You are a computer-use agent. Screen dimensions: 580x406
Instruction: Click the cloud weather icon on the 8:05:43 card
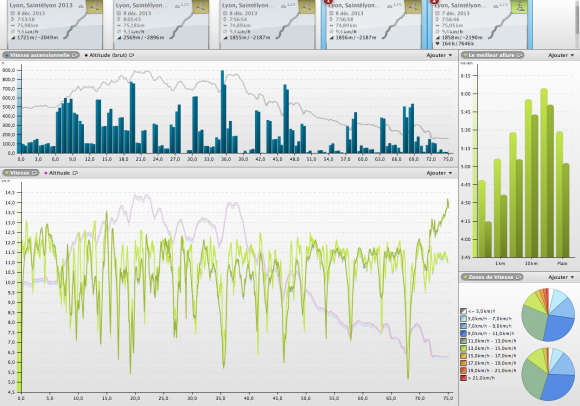tap(177, 6)
